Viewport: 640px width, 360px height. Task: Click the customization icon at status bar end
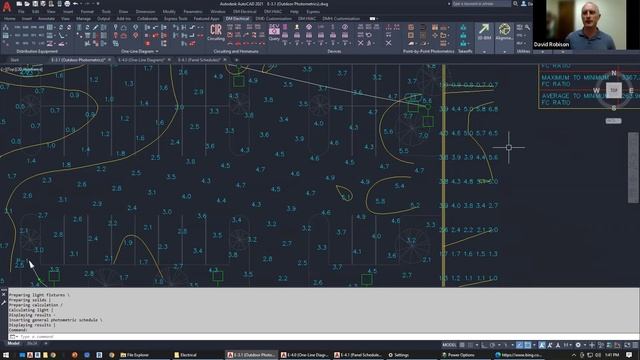(x=634, y=345)
